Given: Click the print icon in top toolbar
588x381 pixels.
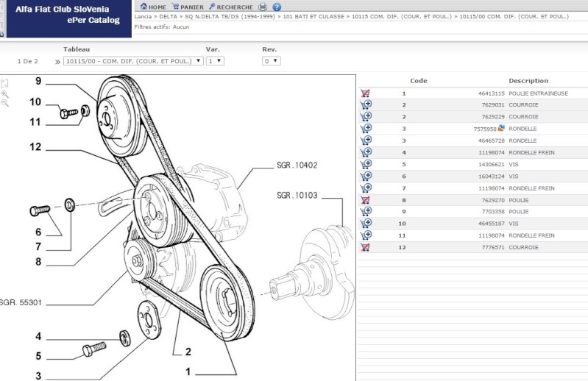Looking at the screenshot, I should (x=263, y=7).
